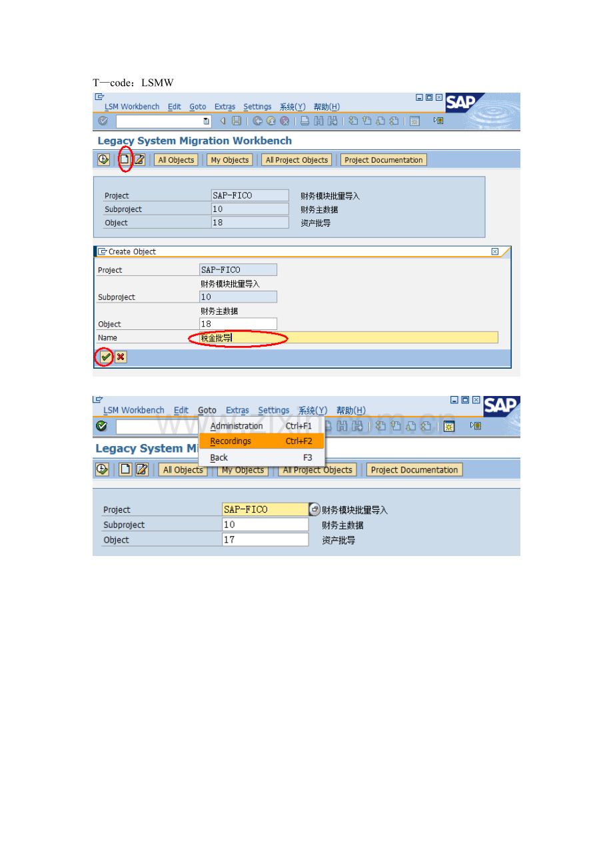
Task: Open Edit menu in window behind Create Object dialog
Action: tap(175, 107)
